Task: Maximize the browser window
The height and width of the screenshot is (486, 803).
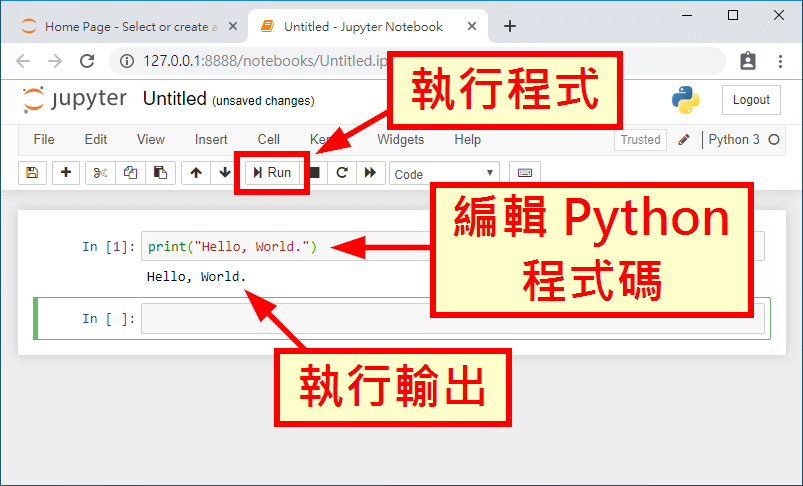Action: pos(733,15)
